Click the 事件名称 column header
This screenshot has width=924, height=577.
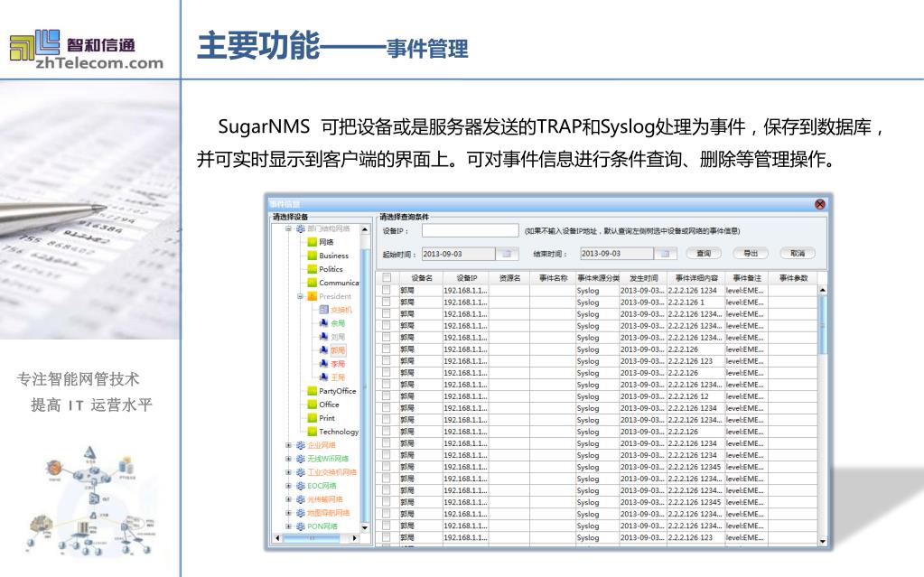(553, 278)
